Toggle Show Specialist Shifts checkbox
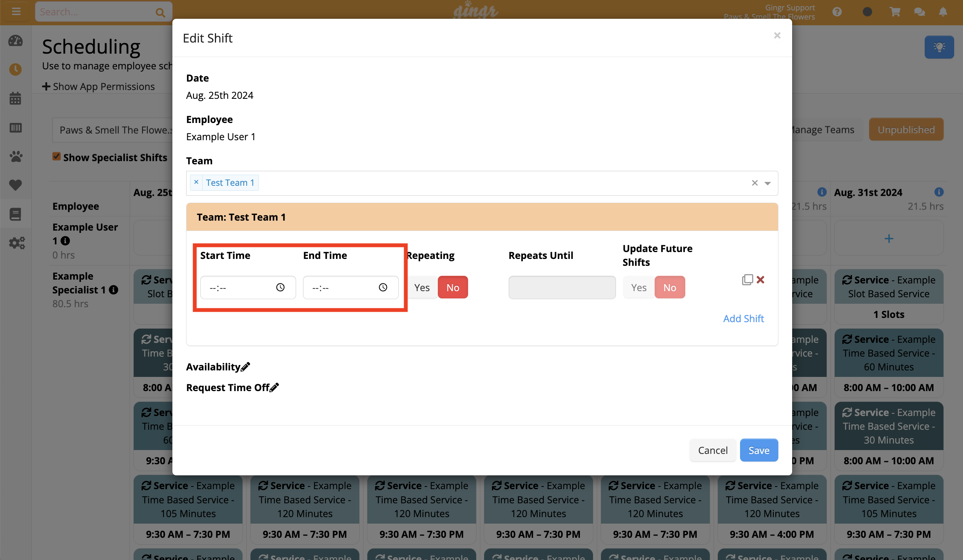The image size is (963, 560). tap(57, 157)
